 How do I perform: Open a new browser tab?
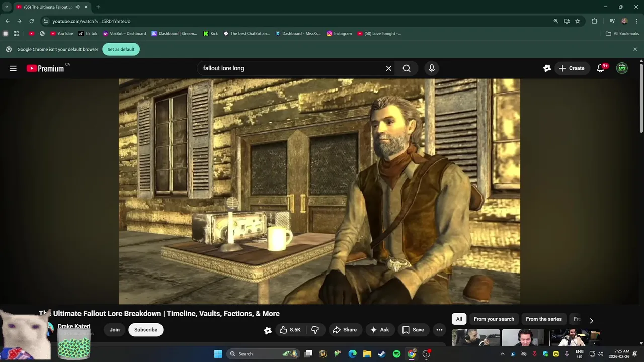click(98, 7)
